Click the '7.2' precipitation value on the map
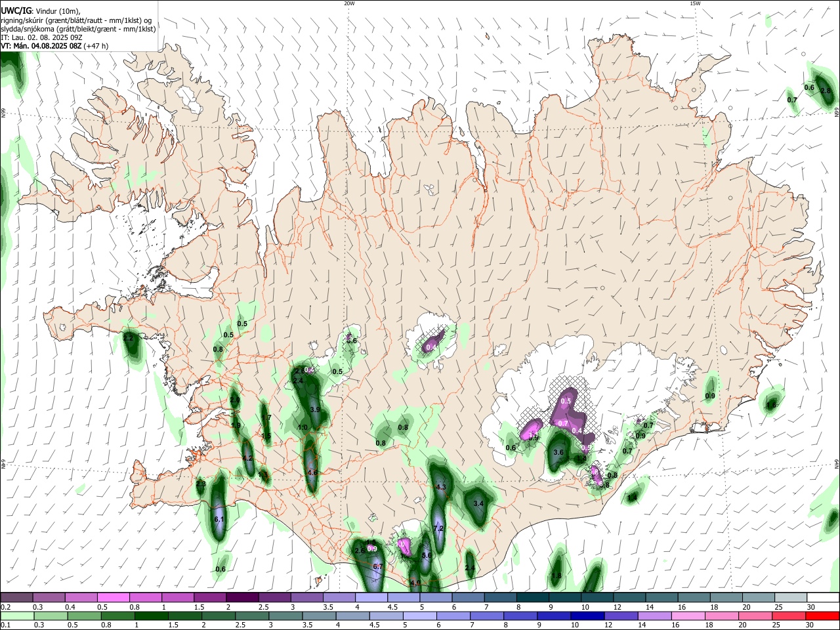840x630 pixels. coord(439,528)
